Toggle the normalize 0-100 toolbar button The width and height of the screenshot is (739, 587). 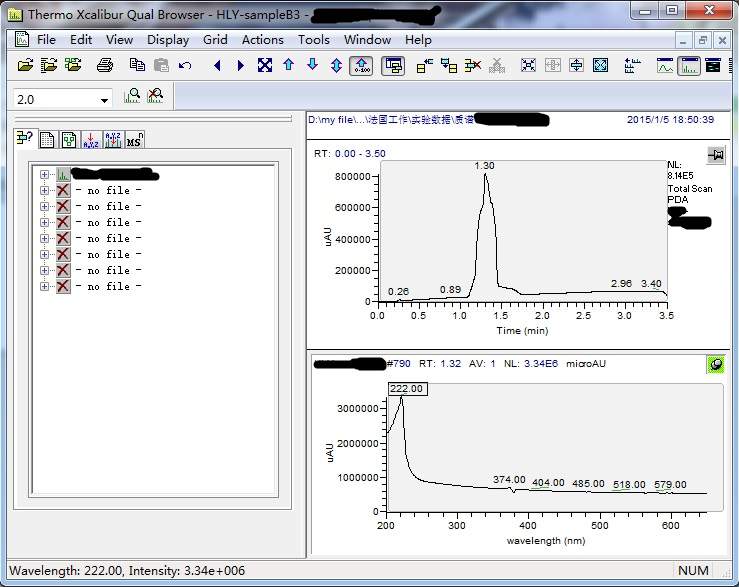coord(360,65)
